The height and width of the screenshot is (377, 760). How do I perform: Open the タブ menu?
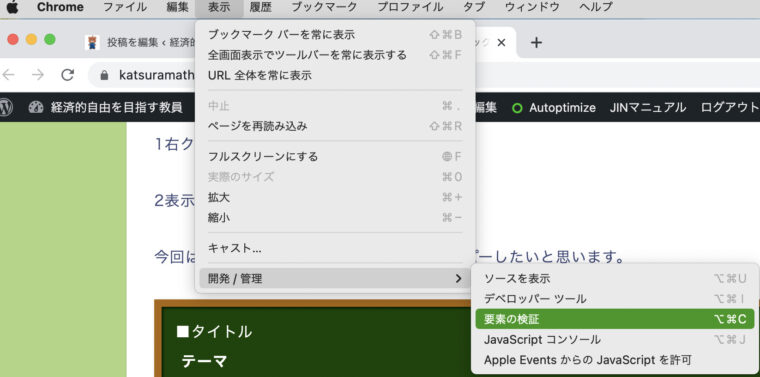click(x=474, y=7)
